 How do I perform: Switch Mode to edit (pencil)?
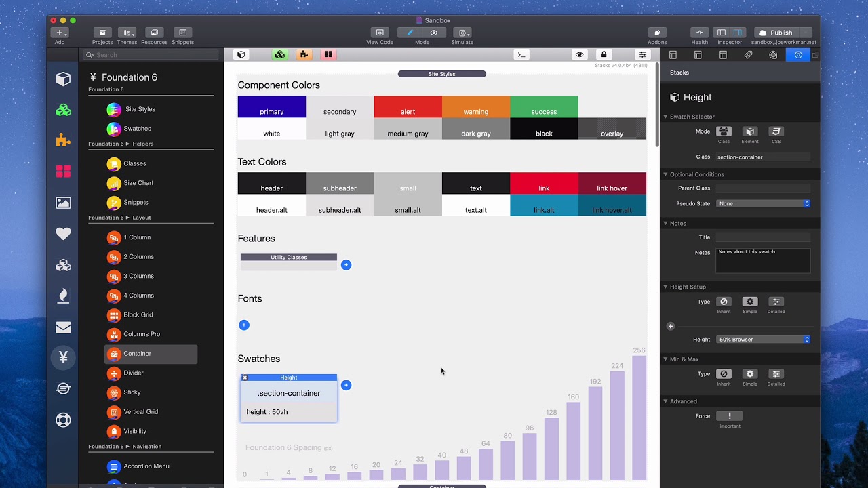(x=410, y=33)
